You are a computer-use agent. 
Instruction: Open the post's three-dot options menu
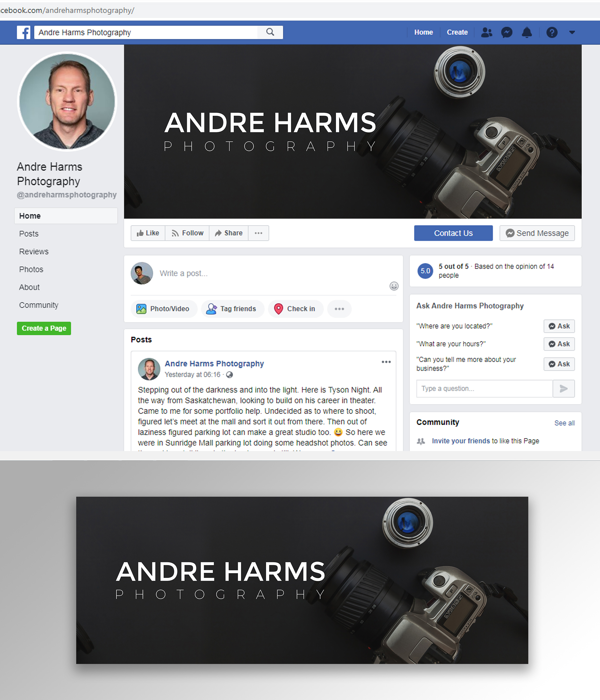(386, 362)
